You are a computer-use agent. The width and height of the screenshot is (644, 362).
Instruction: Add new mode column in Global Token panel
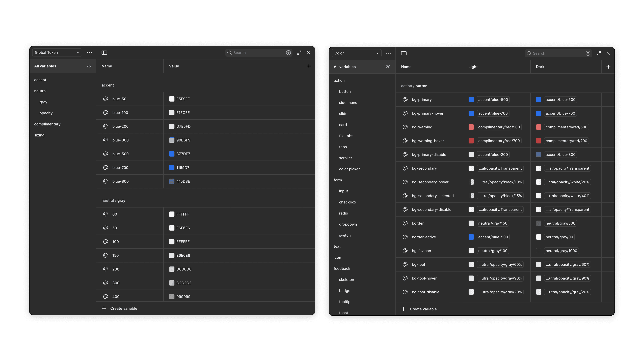[309, 66]
